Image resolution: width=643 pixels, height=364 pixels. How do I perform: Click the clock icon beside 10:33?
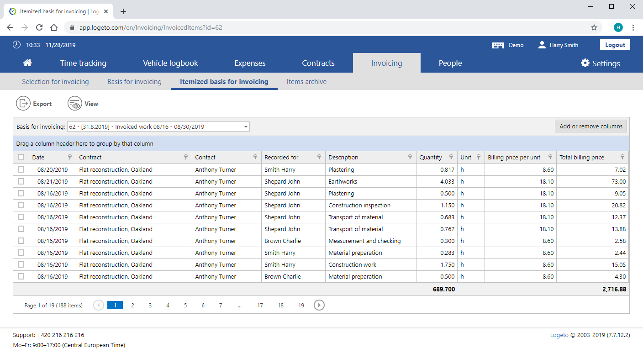pyautogui.click(x=17, y=45)
